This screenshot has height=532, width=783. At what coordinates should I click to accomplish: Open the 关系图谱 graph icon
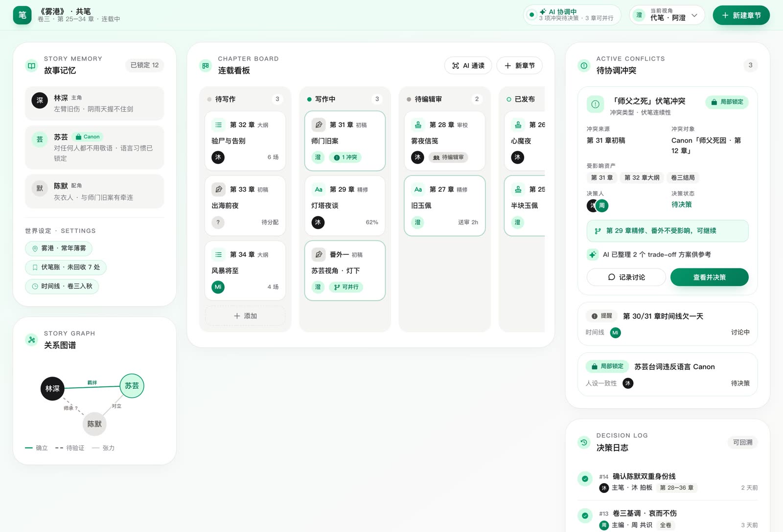click(x=32, y=340)
